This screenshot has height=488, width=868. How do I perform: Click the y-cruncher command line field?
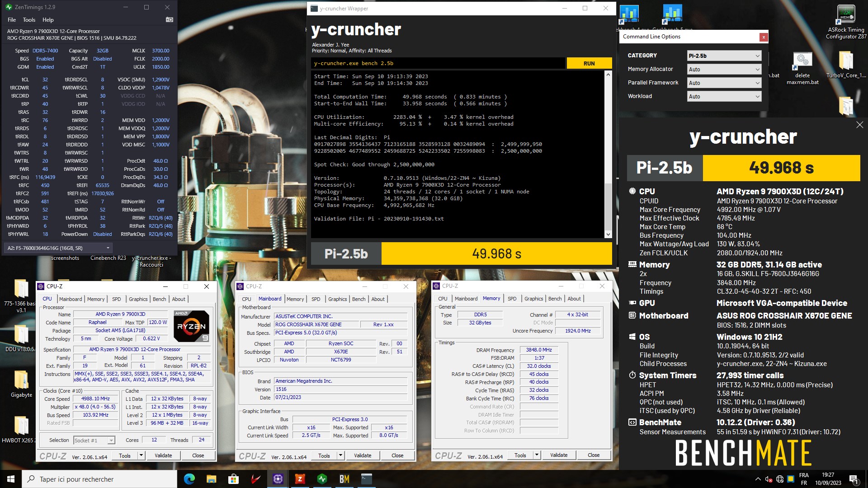coord(438,63)
